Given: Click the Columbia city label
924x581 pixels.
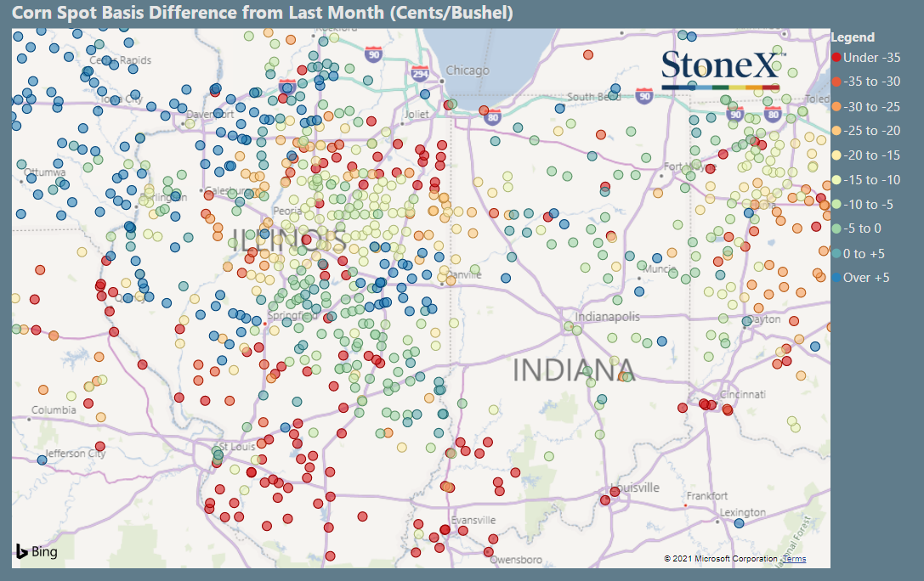Looking at the screenshot, I should pyautogui.click(x=54, y=409).
